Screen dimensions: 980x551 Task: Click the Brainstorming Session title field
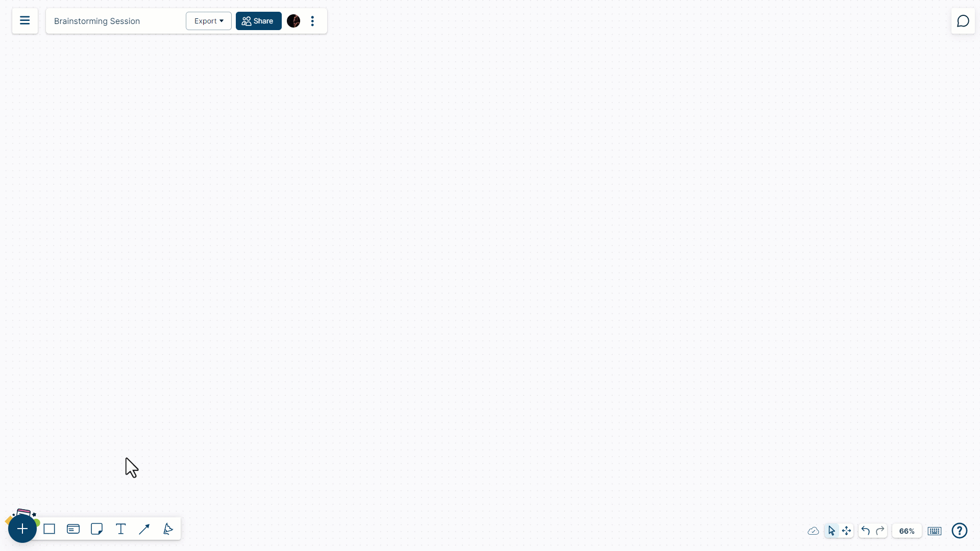click(115, 21)
